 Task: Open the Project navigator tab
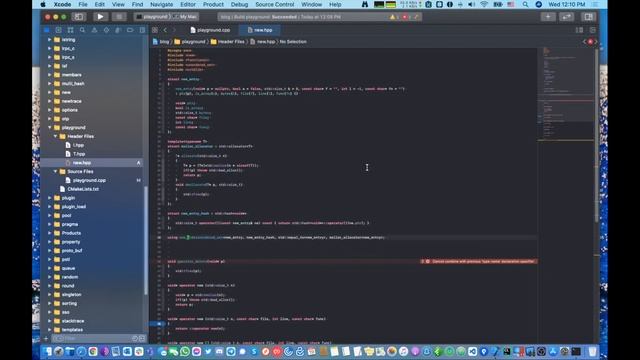(47, 30)
